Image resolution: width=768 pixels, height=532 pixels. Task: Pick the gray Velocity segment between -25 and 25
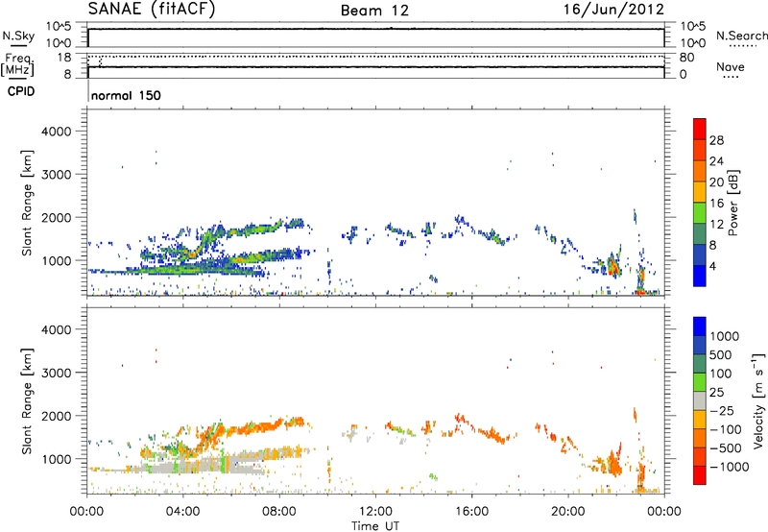700,400
